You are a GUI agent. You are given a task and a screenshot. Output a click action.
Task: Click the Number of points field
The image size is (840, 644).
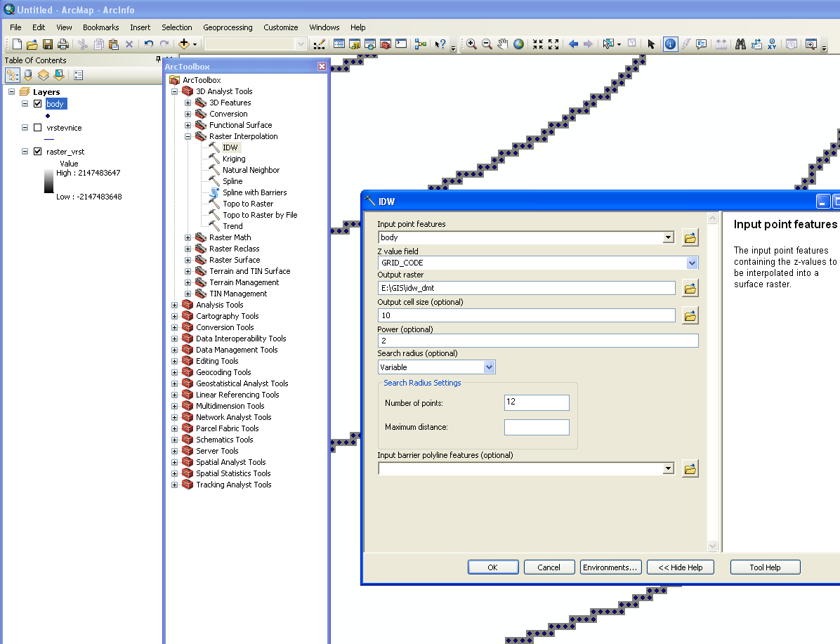(x=537, y=402)
